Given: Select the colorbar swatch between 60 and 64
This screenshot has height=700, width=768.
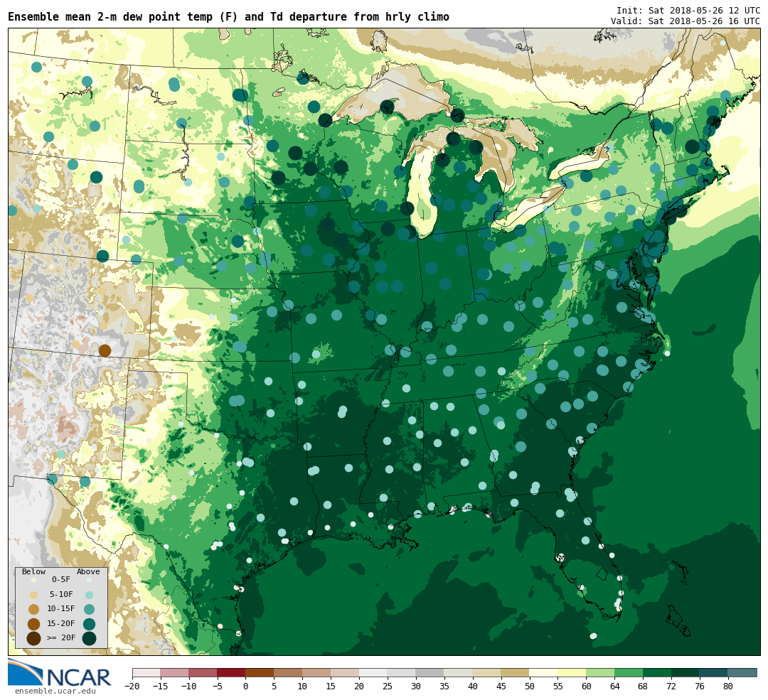Looking at the screenshot, I should point(600,672).
